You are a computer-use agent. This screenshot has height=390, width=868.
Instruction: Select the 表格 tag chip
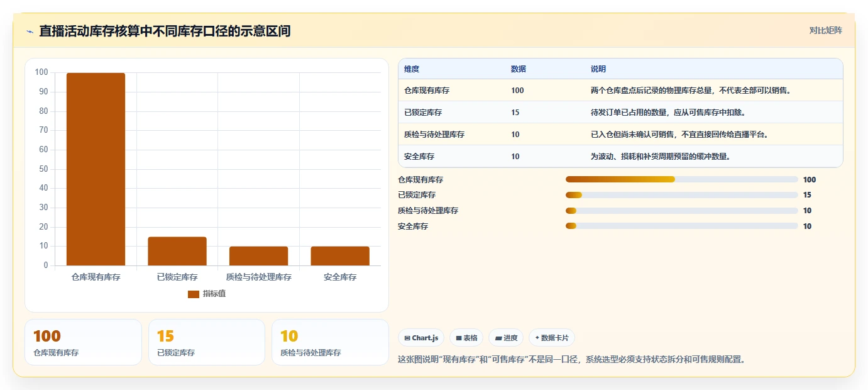pyautogui.click(x=466, y=338)
